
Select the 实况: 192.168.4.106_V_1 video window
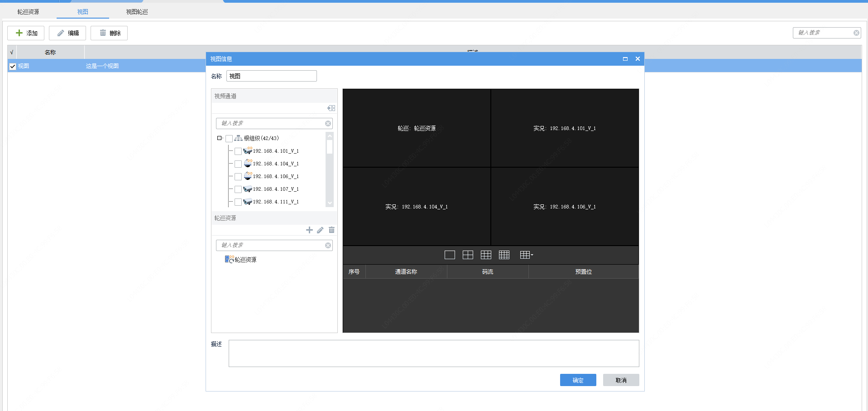[x=565, y=207]
